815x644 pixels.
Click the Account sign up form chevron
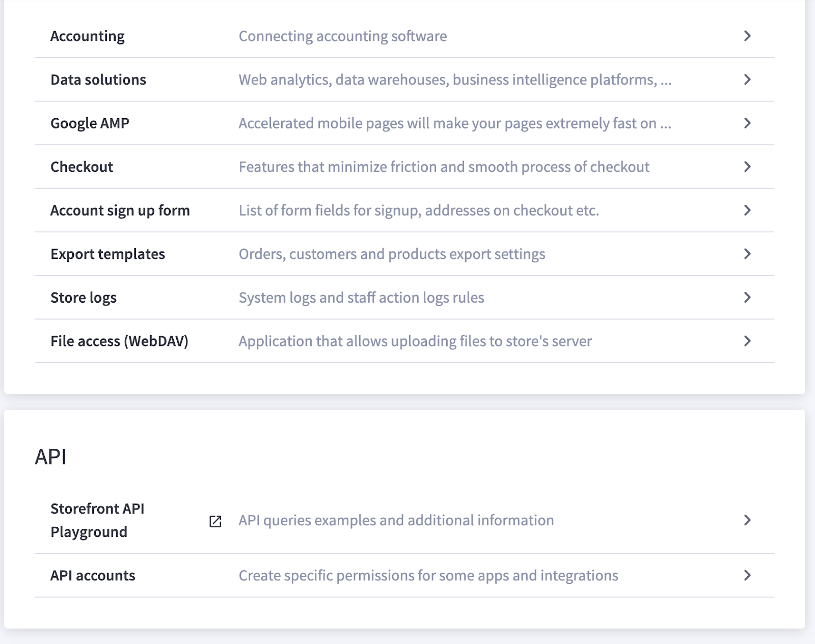[x=747, y=210]
